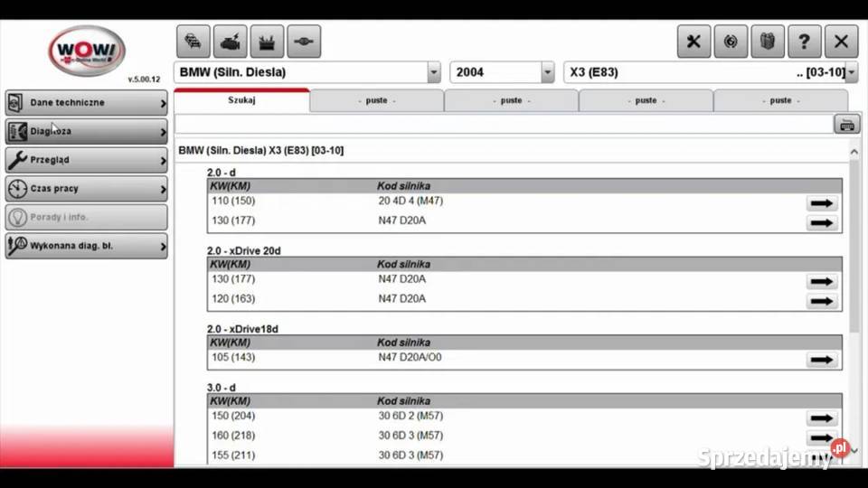The height and width of the screenshot is (488, 868).
Task: Click the 2.0 - xDrive18d heading
Action: click(x=242, y=329)
